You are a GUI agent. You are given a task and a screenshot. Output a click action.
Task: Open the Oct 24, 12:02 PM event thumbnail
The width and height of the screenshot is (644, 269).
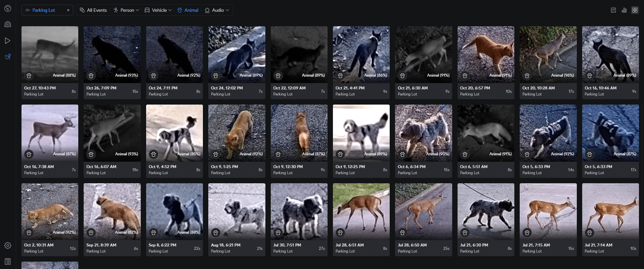point(237,54)
